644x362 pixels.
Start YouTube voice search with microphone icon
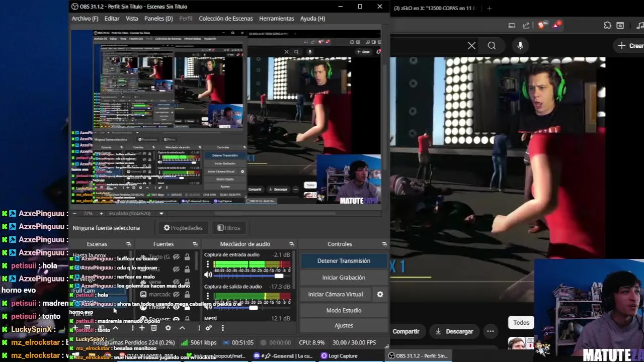coord(520,46)
